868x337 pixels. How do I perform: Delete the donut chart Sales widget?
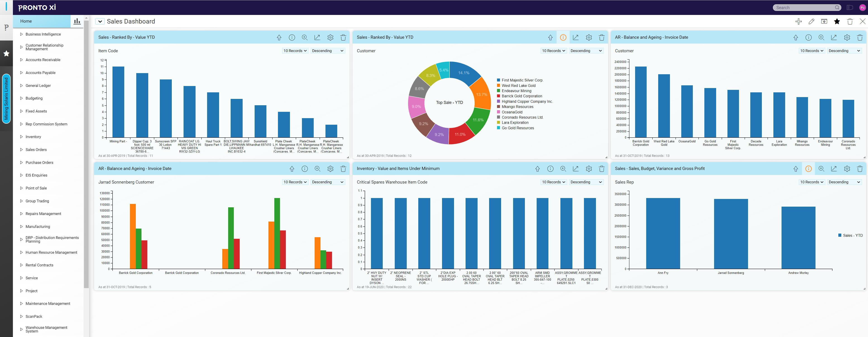click(x=601, y=37)
